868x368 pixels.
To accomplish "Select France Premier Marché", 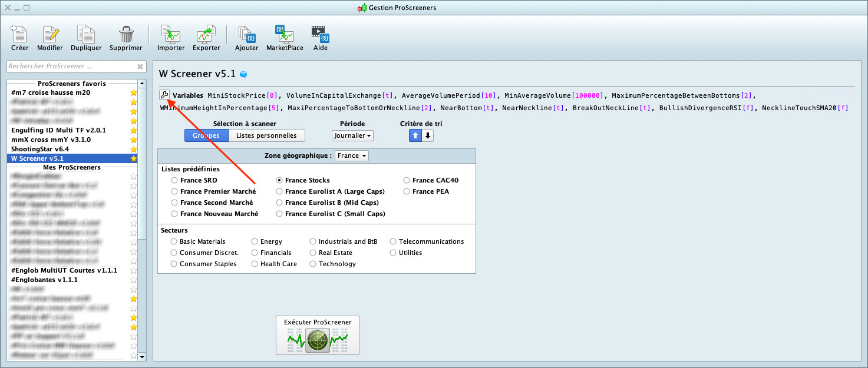I will click(x=174, y=191).
